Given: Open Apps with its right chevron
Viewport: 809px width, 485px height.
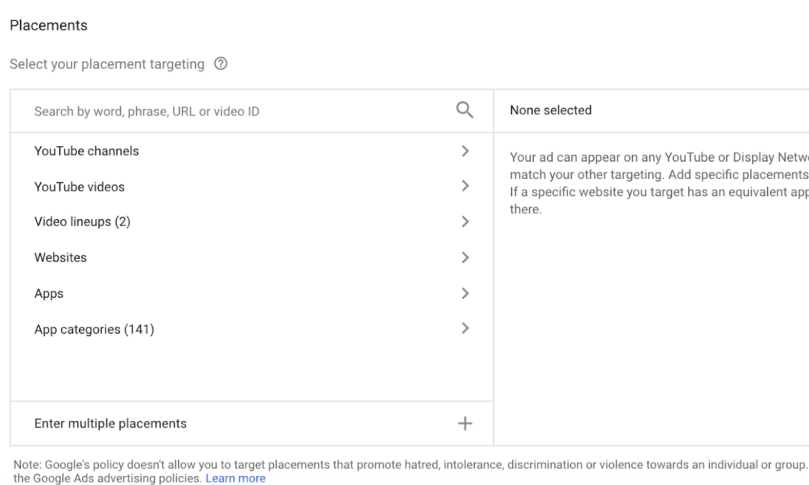Looking at the screenshot, I should coord(465,293).
